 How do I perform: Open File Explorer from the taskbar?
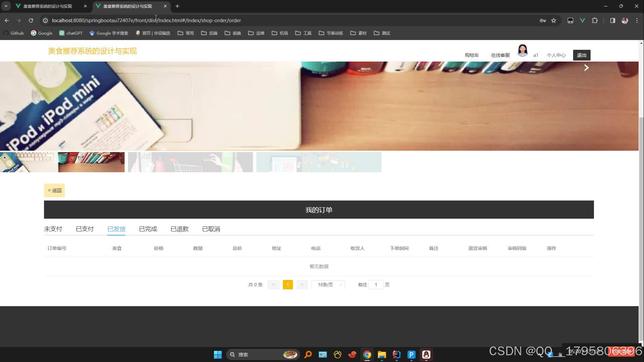[x=382, y=355]
